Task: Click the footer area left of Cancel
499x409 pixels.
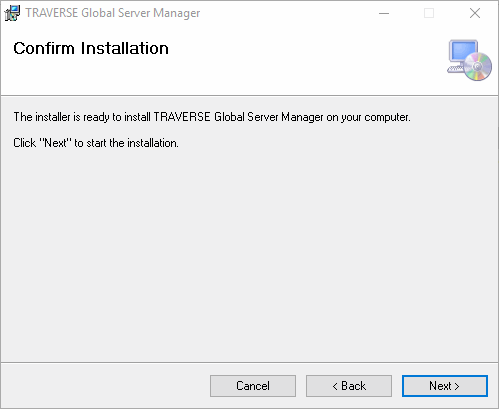Action: pos(105,386)
